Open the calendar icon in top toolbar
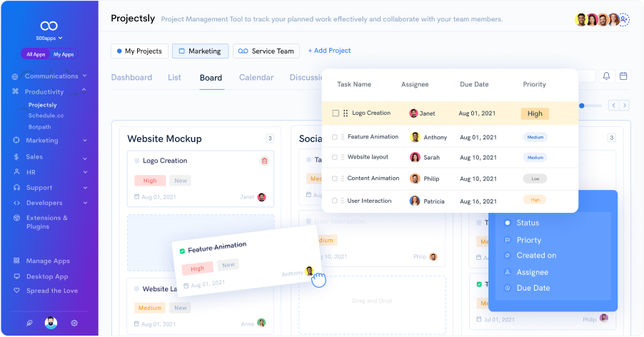This screenshot has height=337, width=644. click(623, 76)
